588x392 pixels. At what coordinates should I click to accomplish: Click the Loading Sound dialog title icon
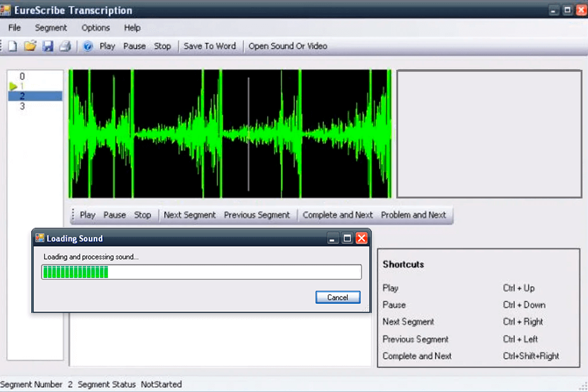(x=39, y=238)
